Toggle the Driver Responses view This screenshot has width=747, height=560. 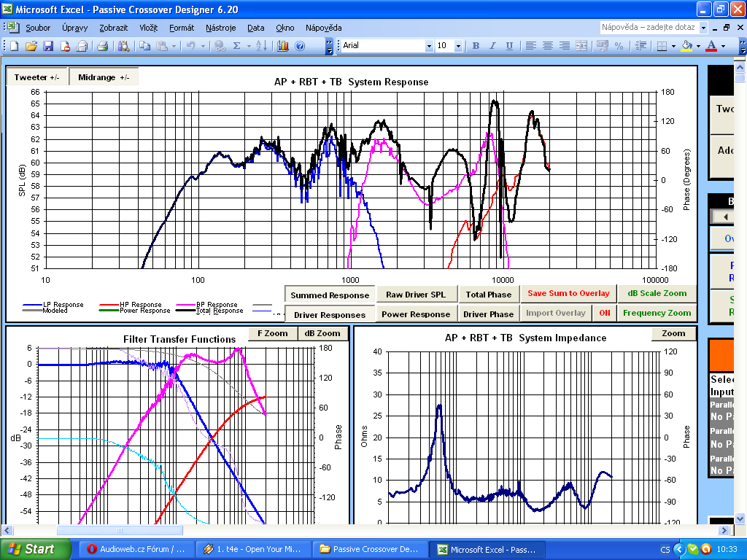pyautogui.click(x=330, y=315)
